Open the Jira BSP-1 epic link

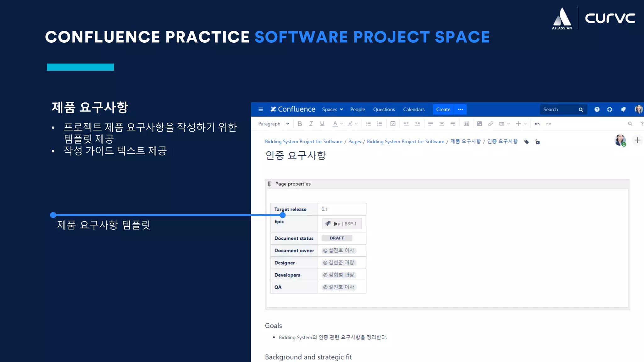coord(342,224)
